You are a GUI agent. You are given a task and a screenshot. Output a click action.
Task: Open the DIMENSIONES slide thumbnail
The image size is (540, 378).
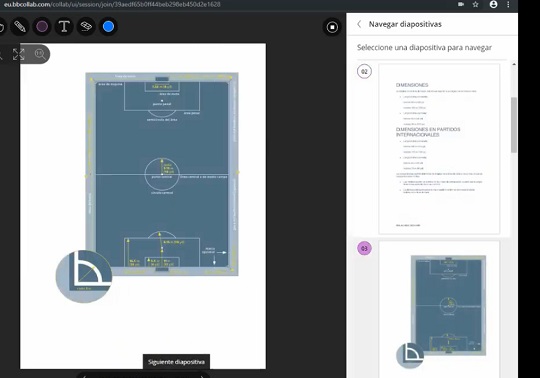point(439,149)
